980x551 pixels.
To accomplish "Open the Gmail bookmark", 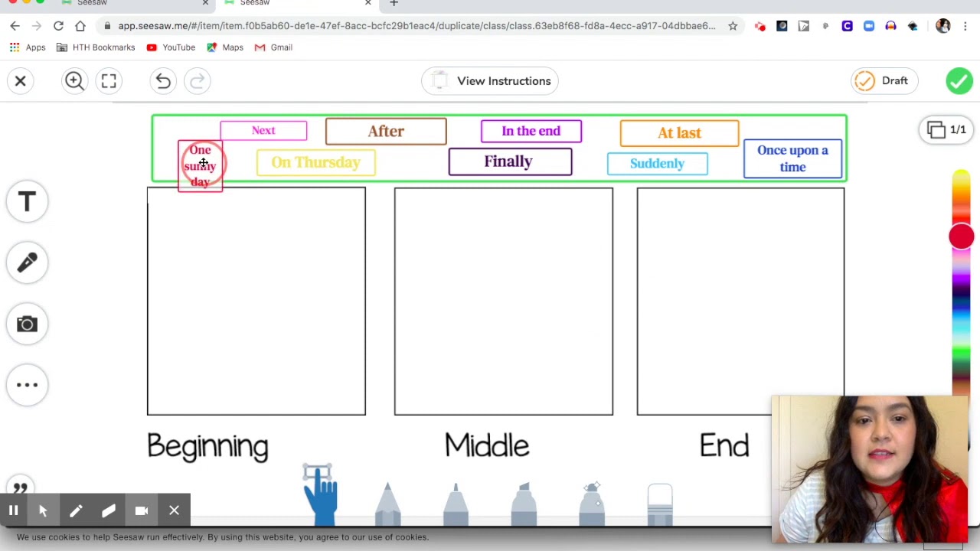I will (x=273, y=47).
